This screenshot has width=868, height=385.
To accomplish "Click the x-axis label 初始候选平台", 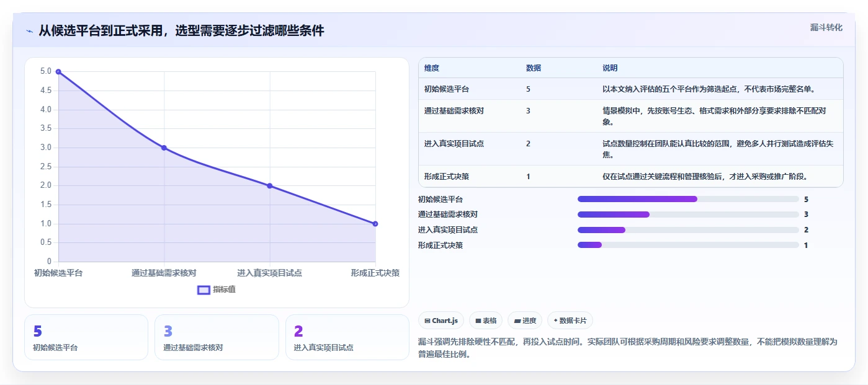I will tap(58, 273).
